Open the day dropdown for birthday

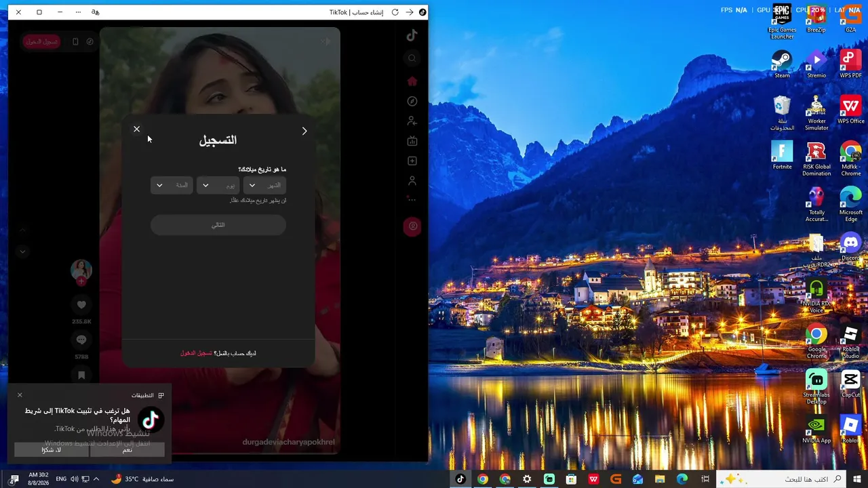pos(218,185)
